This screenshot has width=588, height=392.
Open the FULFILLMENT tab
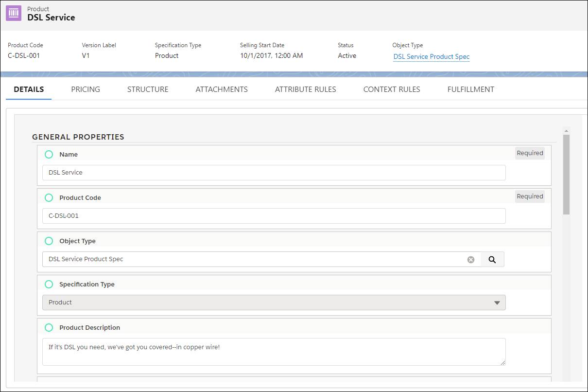[471, 89]
